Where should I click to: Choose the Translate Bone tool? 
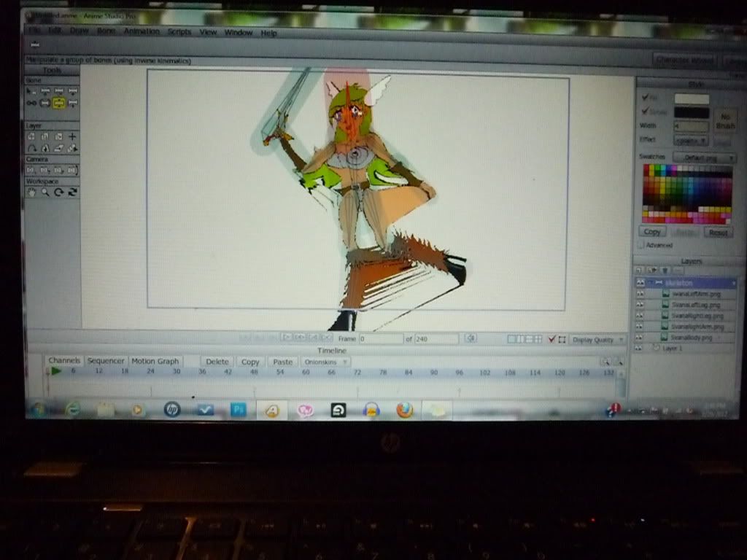click(x=45, y=91)
